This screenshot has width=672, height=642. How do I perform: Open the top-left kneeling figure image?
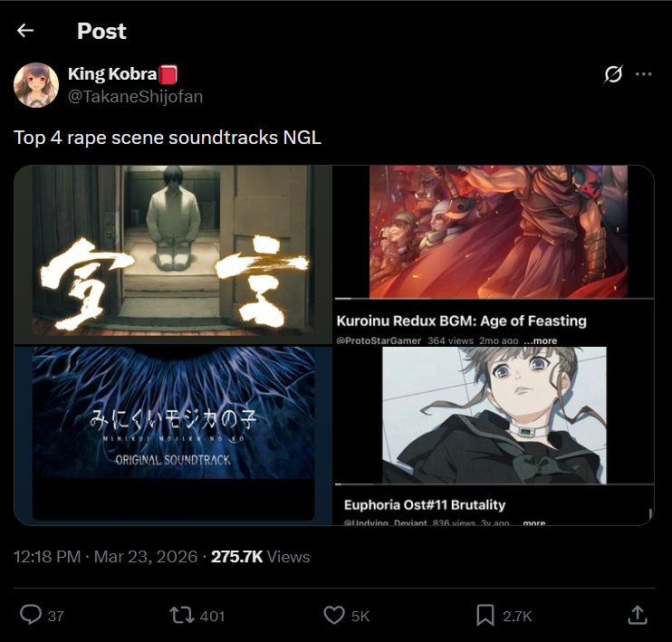(x=173, y=254)
